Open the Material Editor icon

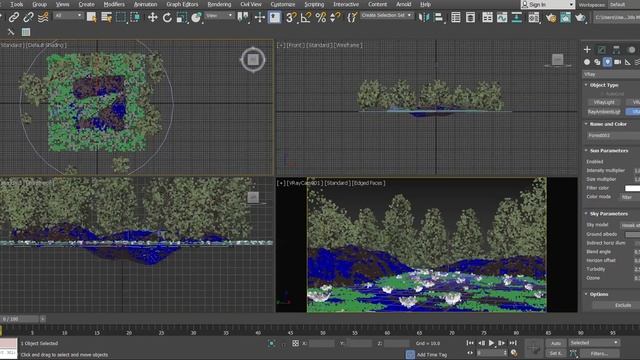pos(533,18)
